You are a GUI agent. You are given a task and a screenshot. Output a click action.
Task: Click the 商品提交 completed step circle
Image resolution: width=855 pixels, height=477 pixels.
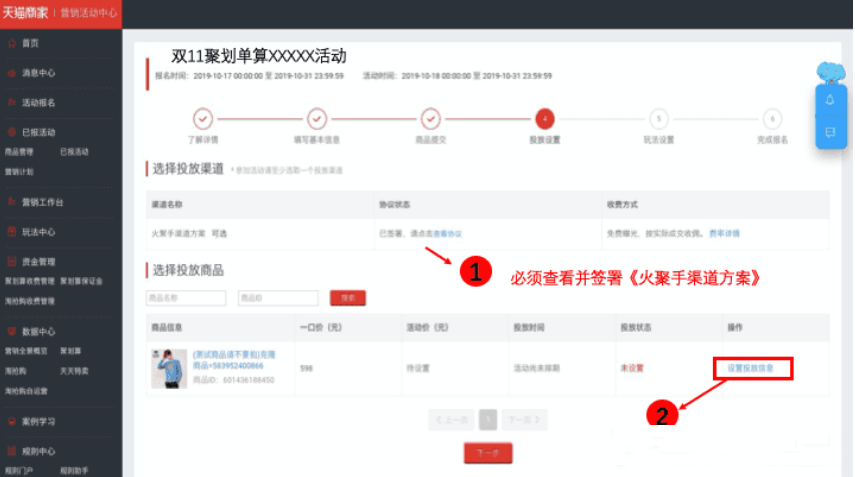(431, 118)
